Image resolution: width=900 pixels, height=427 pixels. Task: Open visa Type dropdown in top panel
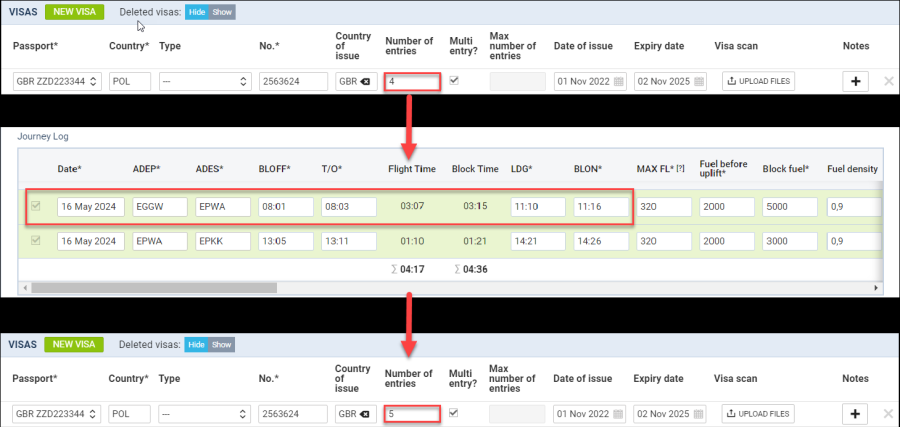click(x=205, y=81)
